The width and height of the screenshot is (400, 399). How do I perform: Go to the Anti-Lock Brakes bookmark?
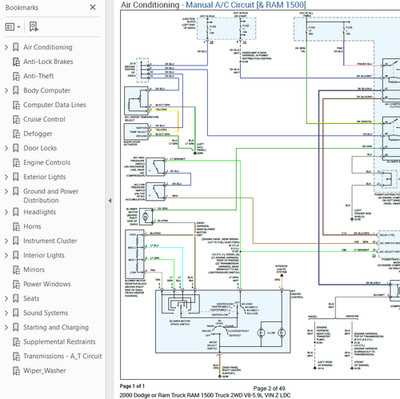48,62
